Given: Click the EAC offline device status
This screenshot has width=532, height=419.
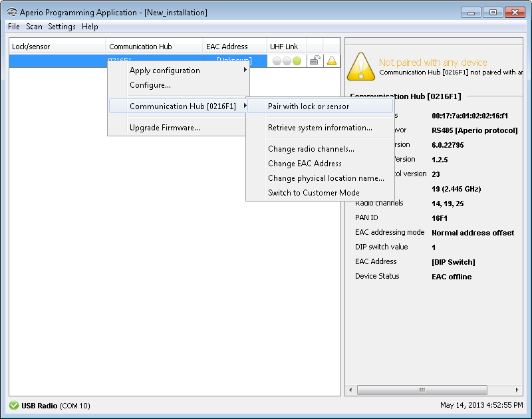Looking at the screenshot, I should pyautogui.click(x=452, y=277).
